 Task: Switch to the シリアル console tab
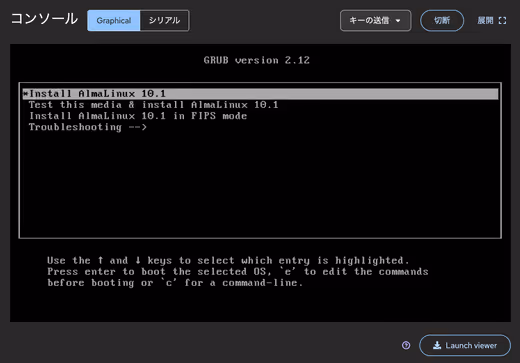click(x=164, y=21)
